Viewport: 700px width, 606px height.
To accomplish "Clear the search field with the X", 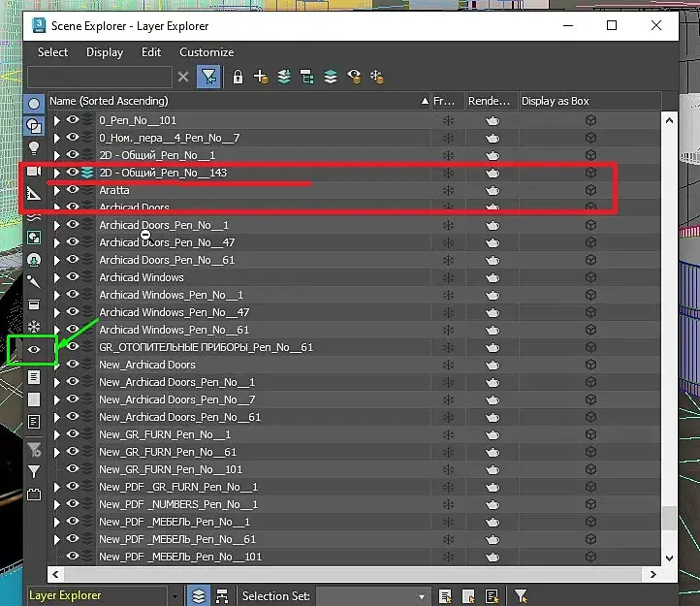I will 183,77.
